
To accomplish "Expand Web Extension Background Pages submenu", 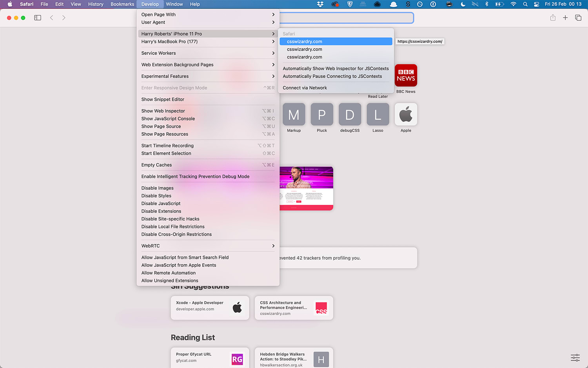I will pyautogui.click(x=208, y=65).
